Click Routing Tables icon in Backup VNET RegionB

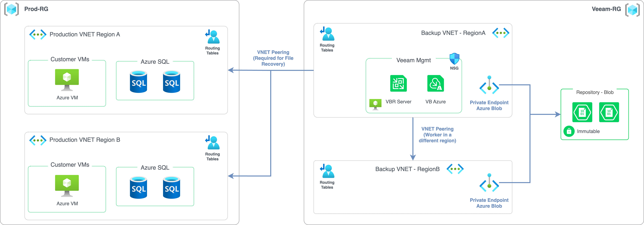327,171
